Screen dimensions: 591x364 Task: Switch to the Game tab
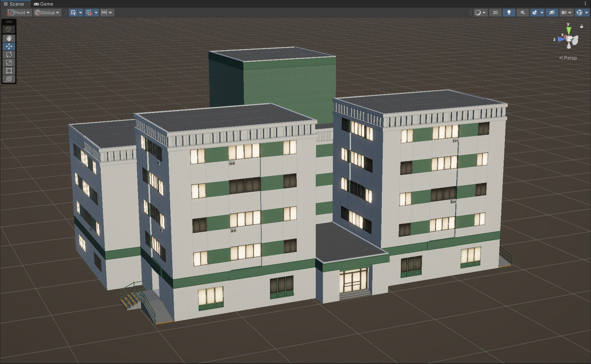[43, 4]
